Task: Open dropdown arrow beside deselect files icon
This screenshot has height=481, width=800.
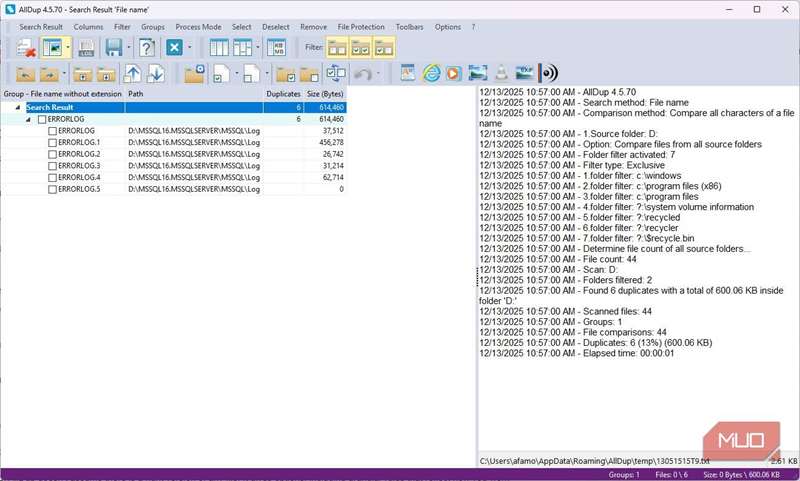Action: point(266,74)
